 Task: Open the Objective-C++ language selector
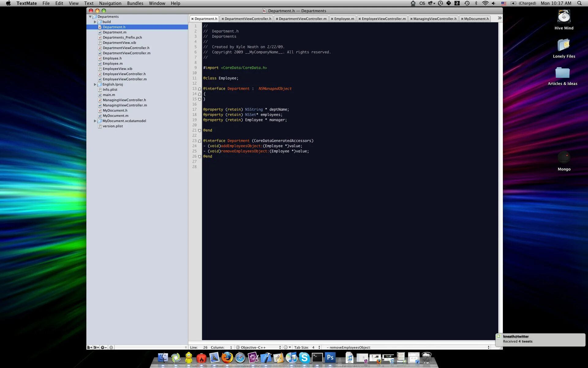click(x=258, y=347)
